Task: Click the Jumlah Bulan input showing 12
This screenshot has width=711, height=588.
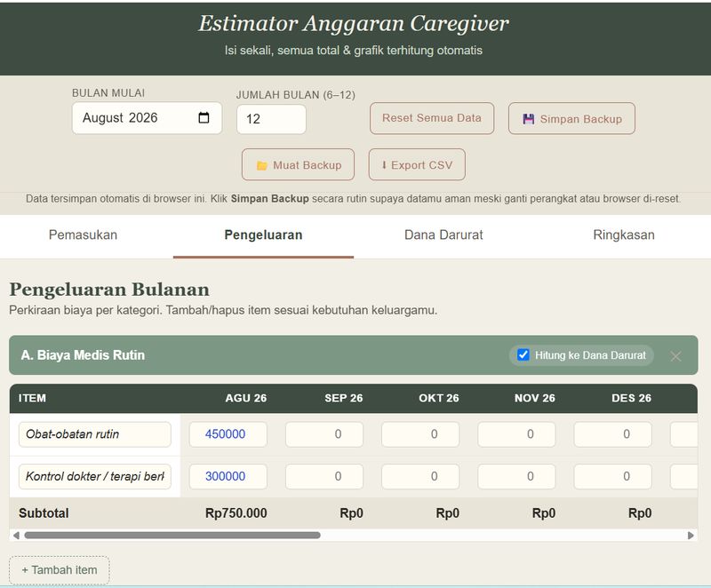Action: [x=271, y=119]
